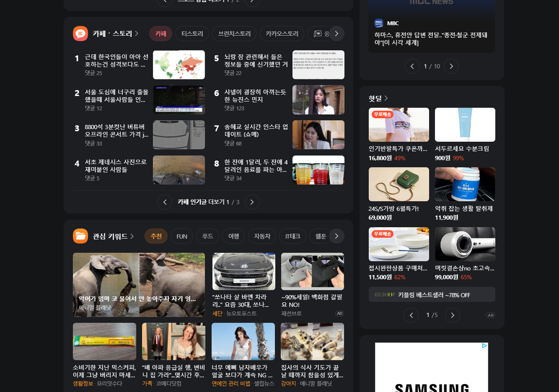Select the 브런치스토리 tab
Screen dimensions: 559x392
(x=234, y=34)
